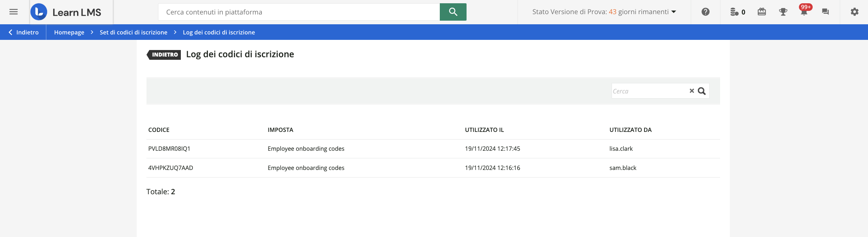Open the coins balance icon
Viewport: 868px width, 237px height.
737,12
